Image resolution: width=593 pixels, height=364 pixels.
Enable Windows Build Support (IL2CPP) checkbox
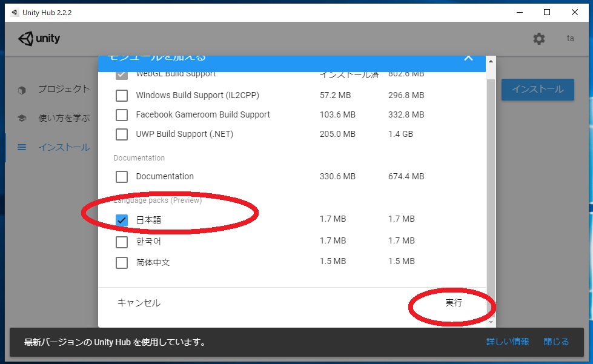121,95
